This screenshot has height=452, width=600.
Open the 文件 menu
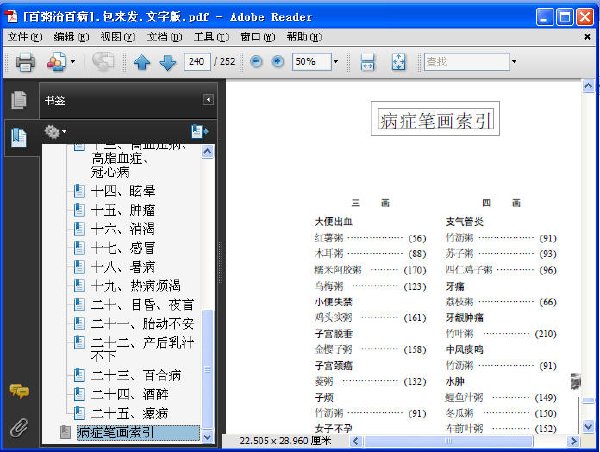pos(25,37)
